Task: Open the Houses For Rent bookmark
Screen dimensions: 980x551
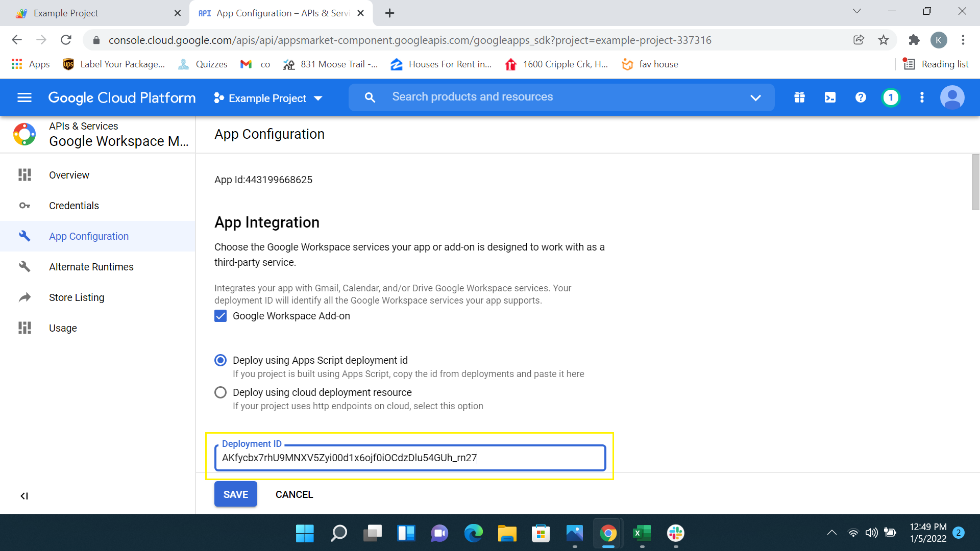Action: pyautogui.click(x=441, y=64)
